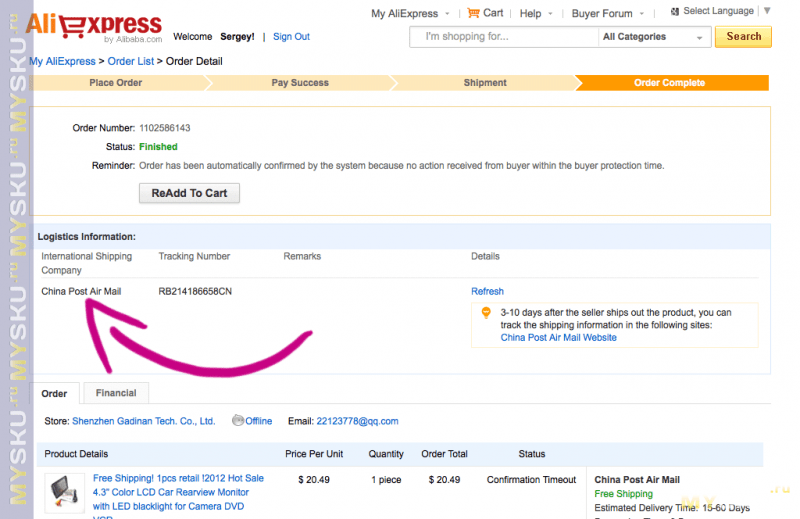Open the All Categories dropdown

point(653,37)
